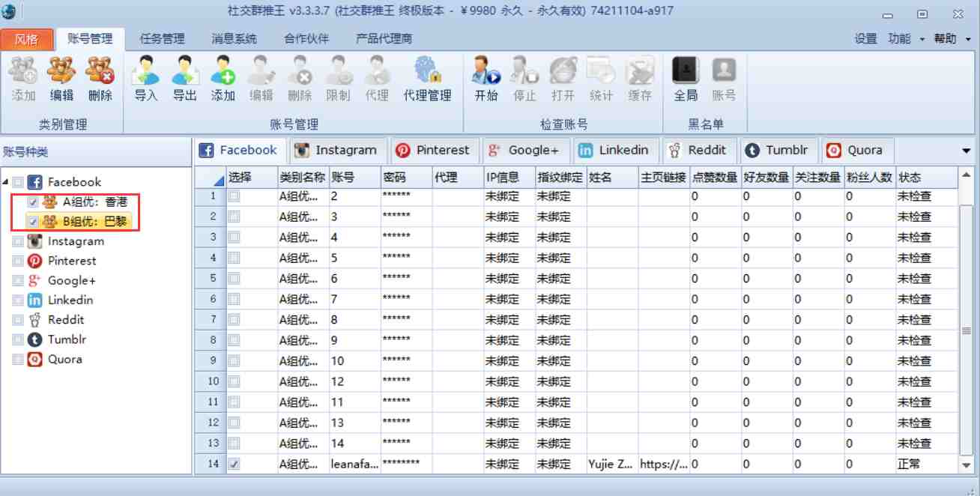
Task: Click the greyed 删除 icon in 账号管理
Action: pos(300,71)
